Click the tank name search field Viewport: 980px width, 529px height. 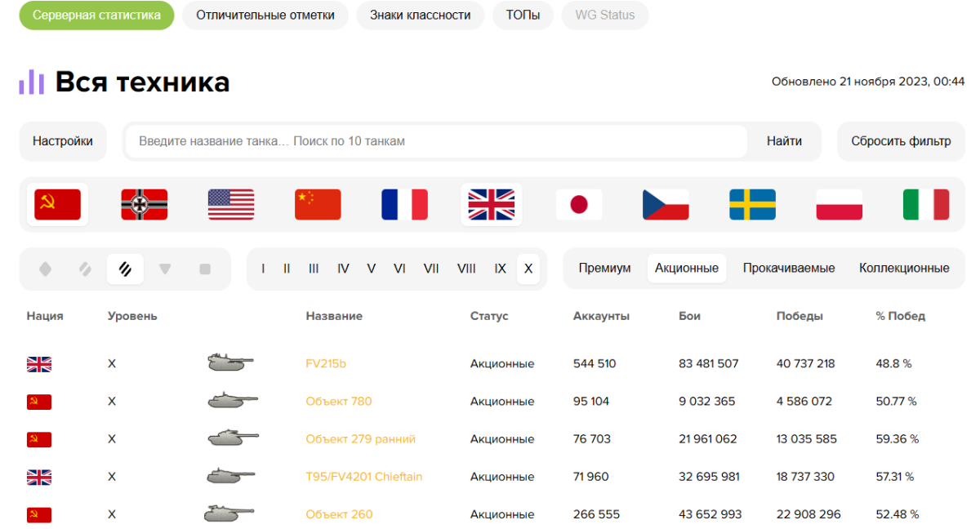point(436,141)
